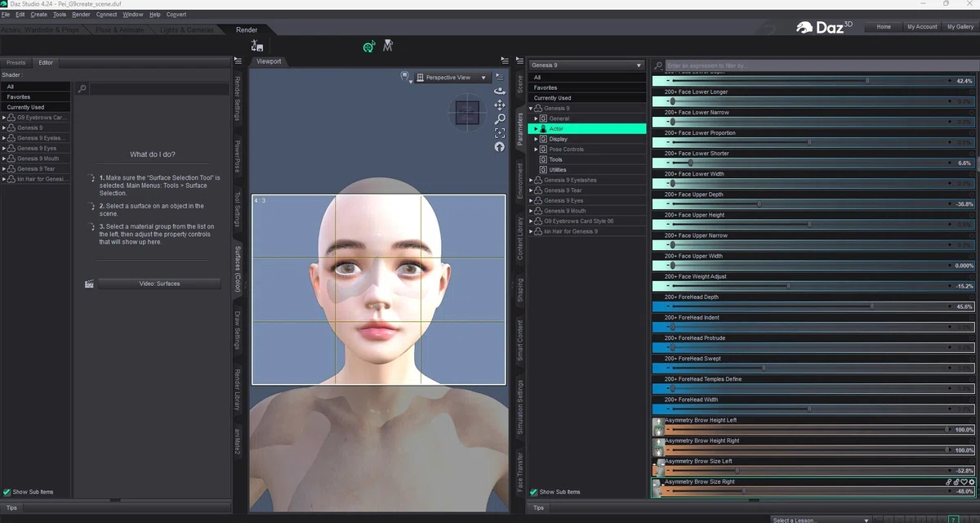Click the orbit/rotate view icon in viewport
This screenshot has width=980, height=523.
pyautogui.click(x=499, y=92)
